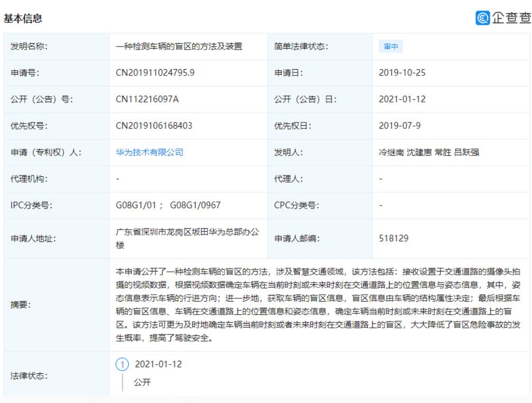Open the 华为技术有限公司 applicant link

(150, 152)
